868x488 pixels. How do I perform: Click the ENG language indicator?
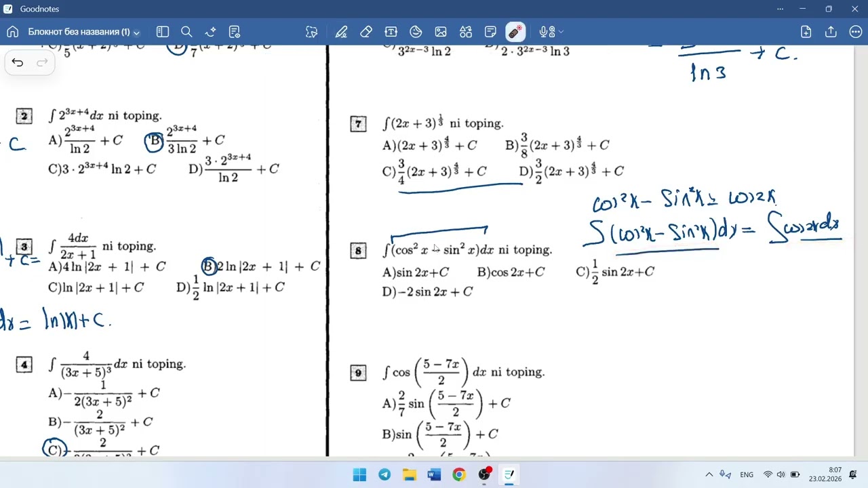747,474
